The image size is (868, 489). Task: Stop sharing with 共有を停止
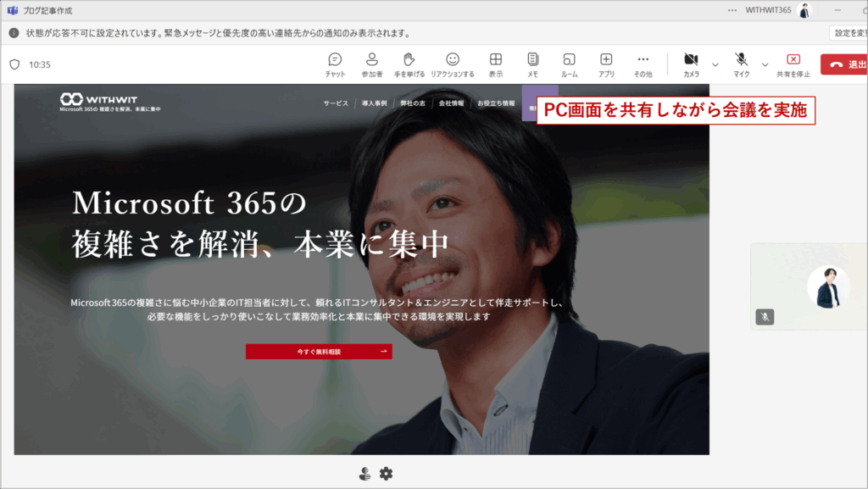point(793,64)
